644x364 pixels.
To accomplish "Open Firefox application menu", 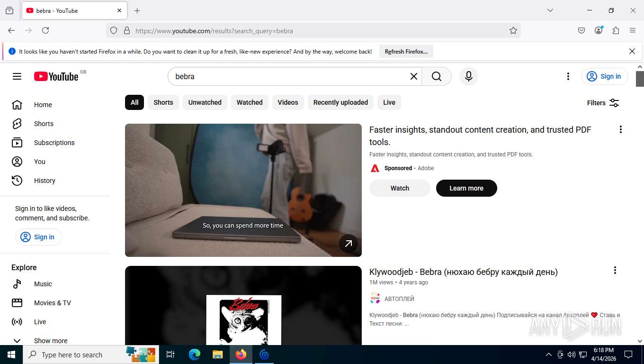I will coord(633,30).
